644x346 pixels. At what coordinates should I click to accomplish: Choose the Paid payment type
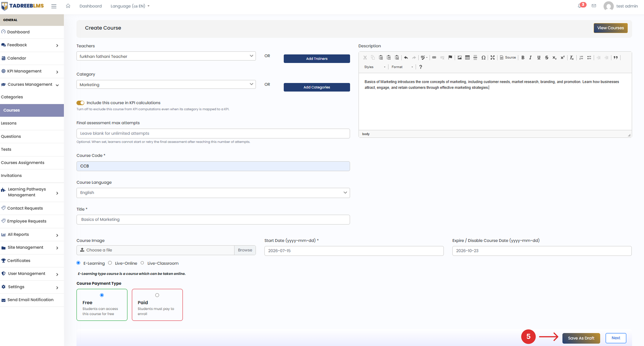pos(157,295)
